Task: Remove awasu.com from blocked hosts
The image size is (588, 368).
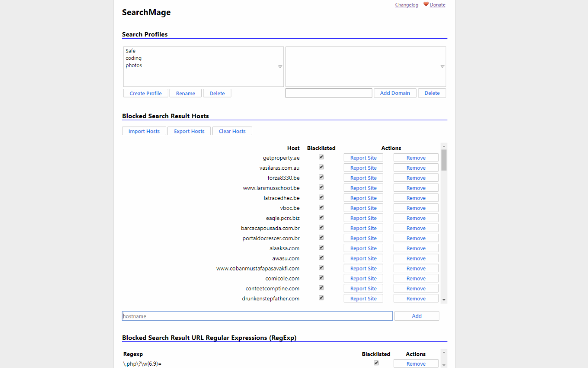Action: (416, 258)
